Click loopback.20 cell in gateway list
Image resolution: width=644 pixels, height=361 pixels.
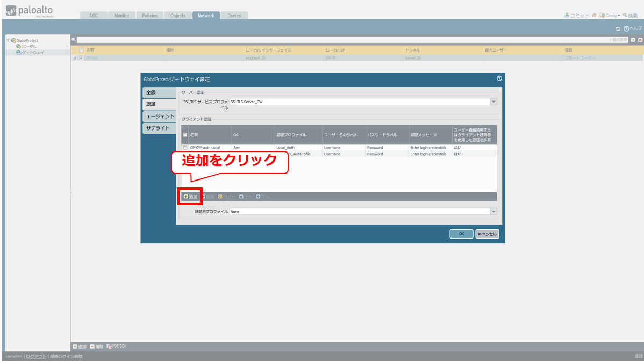255,58
